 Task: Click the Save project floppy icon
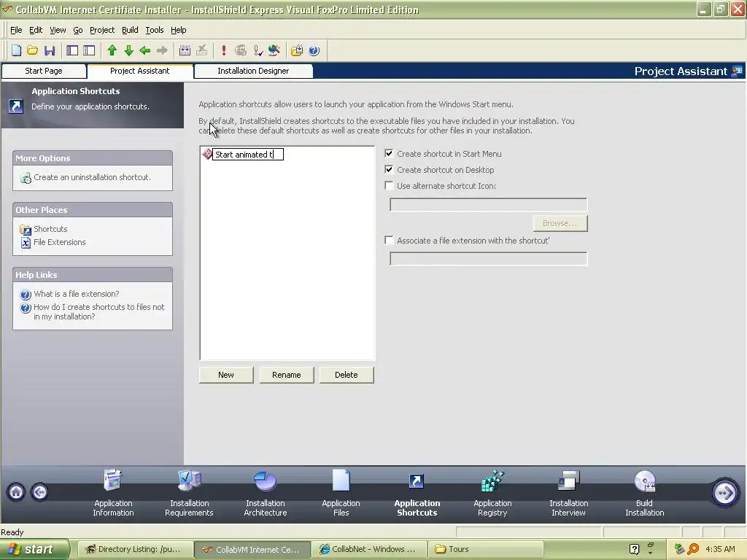[x=50, y=50]
